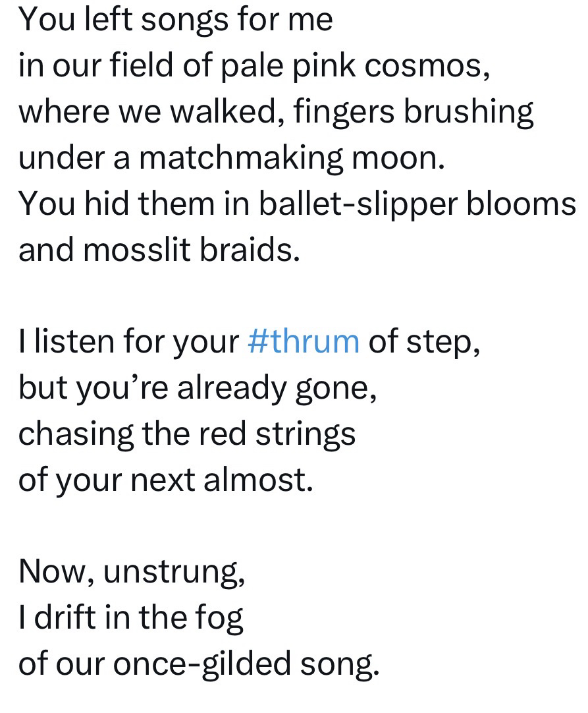Select the line "where we walked, fingers brushing"

tap(276, 112)
